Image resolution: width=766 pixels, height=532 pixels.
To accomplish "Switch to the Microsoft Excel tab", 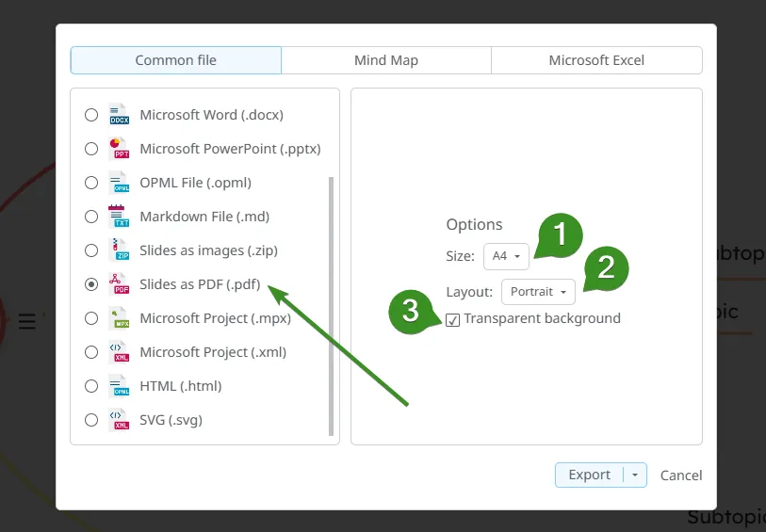I will (x=596, y=60).
